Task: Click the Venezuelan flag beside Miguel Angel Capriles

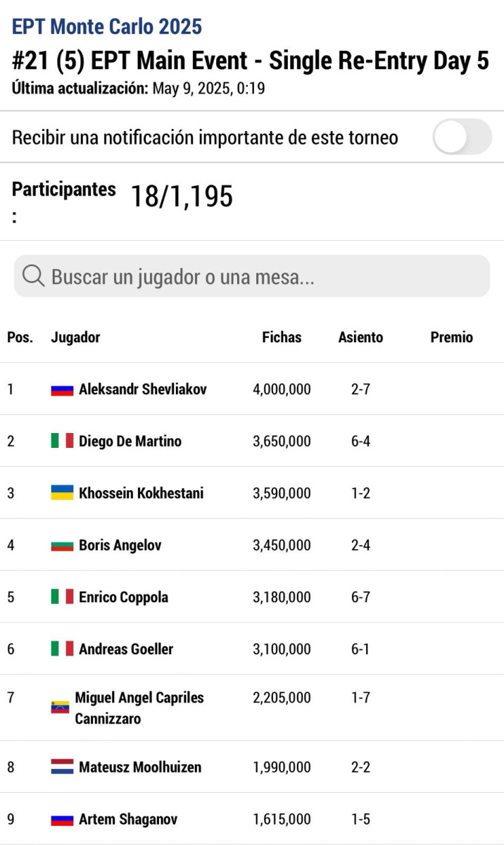Action: pyautogui.click(x=60, y=707)
